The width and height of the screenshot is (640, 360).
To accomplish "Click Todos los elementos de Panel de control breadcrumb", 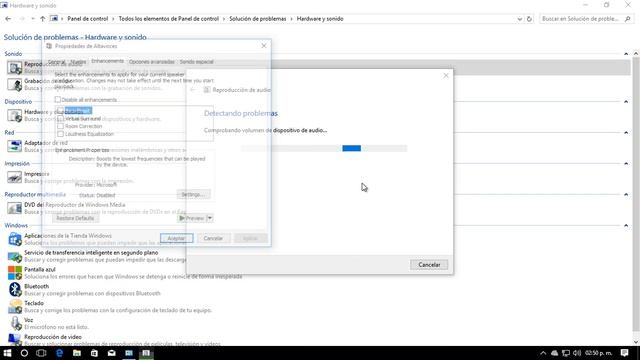I will pos(169,19).
